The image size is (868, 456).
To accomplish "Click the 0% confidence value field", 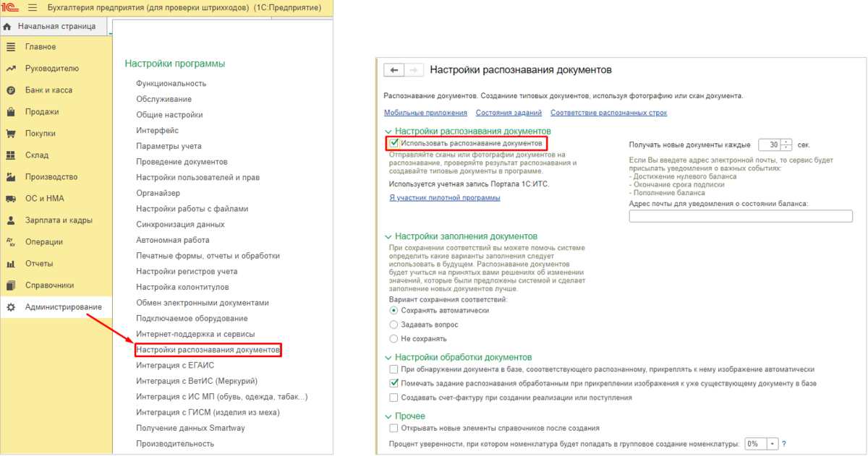I will pos(756,444).
